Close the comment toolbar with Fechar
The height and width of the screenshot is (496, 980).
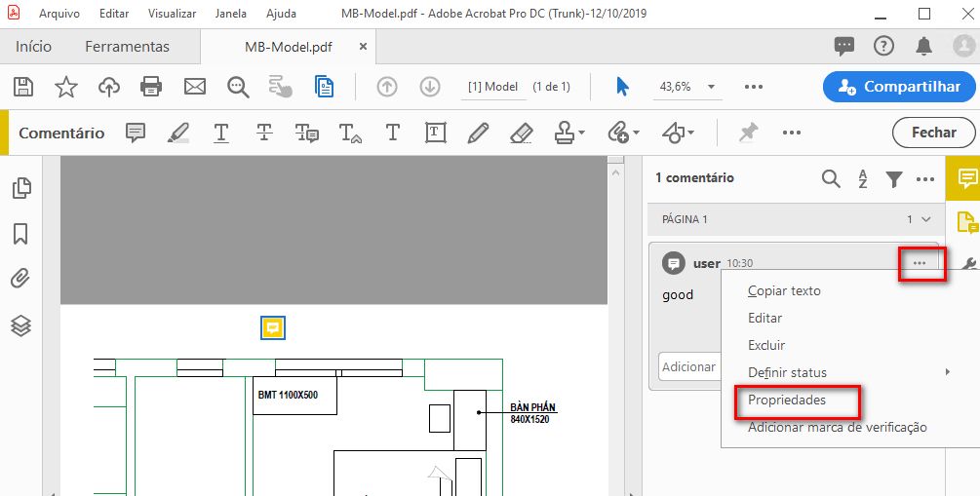pyautogui.click(x=933, y=133)
